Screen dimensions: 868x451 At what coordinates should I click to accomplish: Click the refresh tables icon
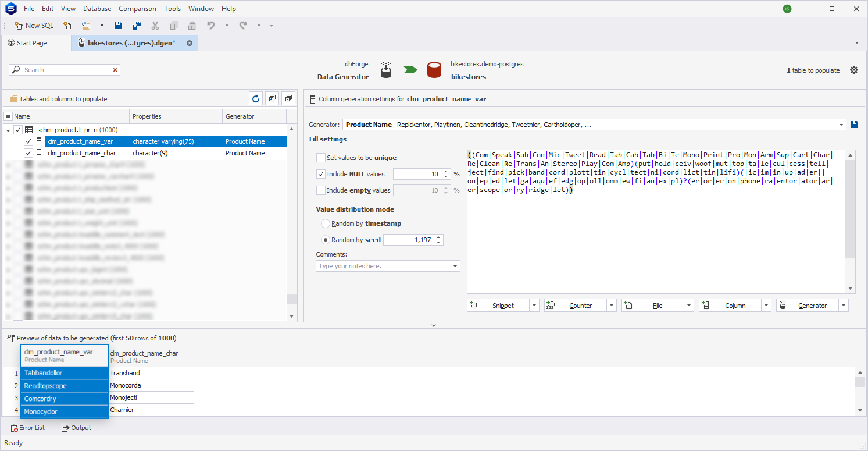255,98
